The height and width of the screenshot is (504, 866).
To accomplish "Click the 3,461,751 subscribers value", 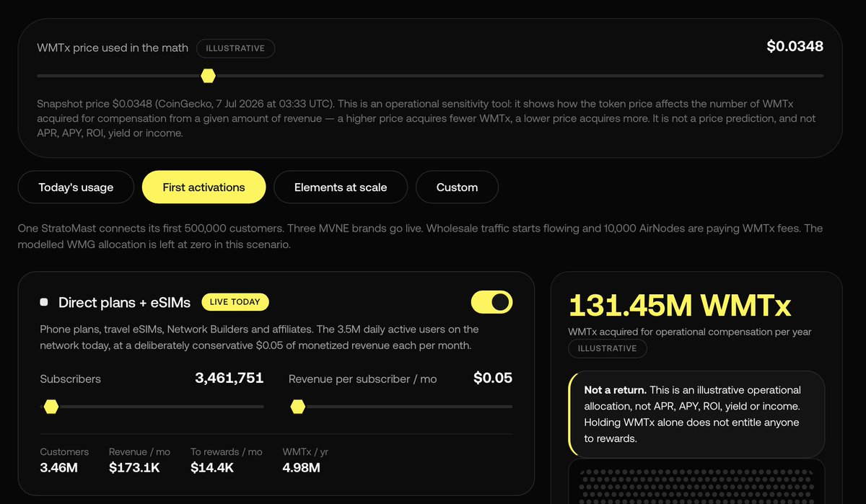I will [229, 378].
